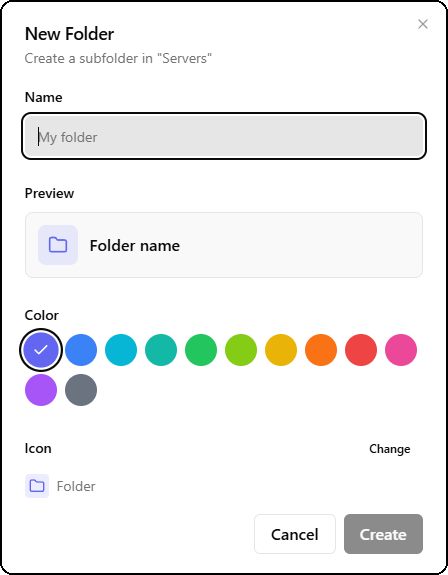Pick the lime green color swatch
448x575 pixels.
click(x=241, y=350)
